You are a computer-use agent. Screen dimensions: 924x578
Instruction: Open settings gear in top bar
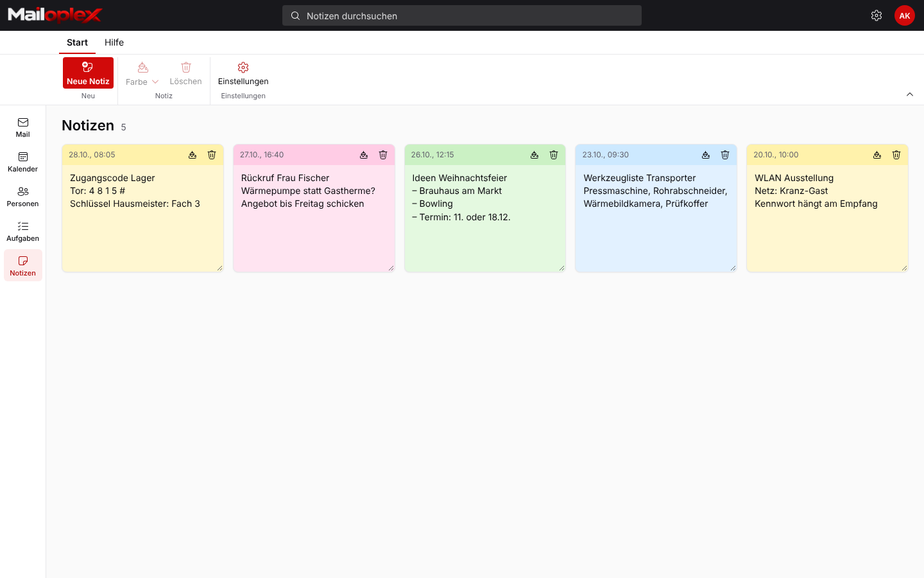(877, 15)
